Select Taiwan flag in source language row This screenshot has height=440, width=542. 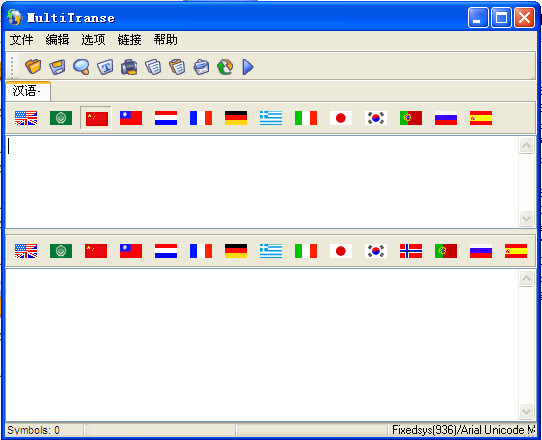coord(131,118)
